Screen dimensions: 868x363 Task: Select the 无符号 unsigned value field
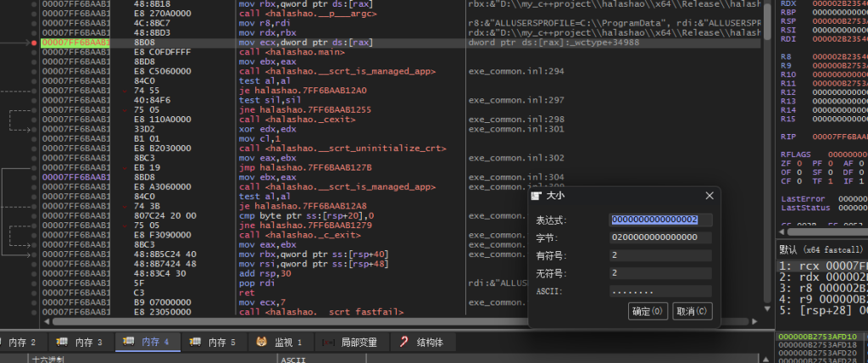click(660, 273)
